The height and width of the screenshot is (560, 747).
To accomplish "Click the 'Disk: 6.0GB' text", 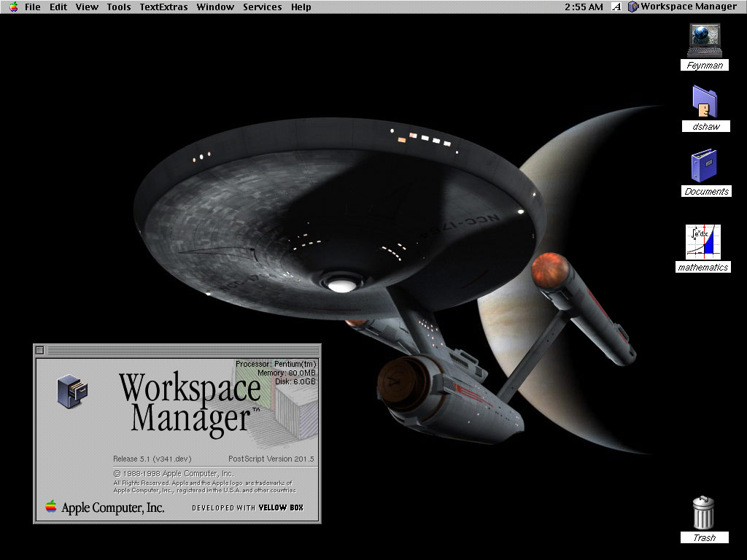I will pyautogui.click(x=295, y=381).
